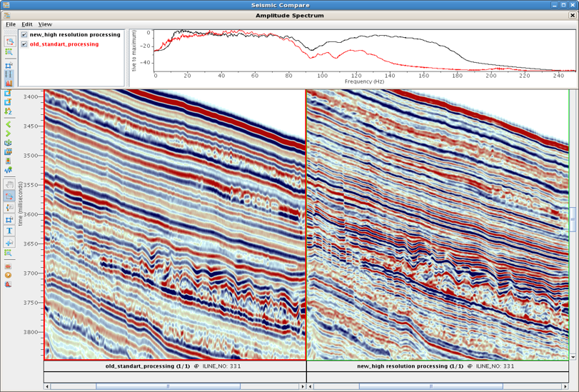Minimize the Seismic Compare window
The width and height of the screenshot is (579, 392).
(555, 5)
